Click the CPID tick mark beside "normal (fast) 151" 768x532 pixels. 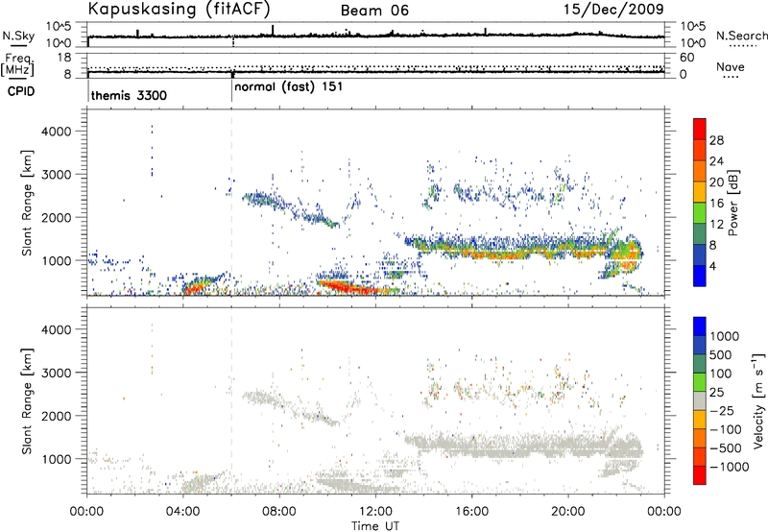click(x=231, y=90)
